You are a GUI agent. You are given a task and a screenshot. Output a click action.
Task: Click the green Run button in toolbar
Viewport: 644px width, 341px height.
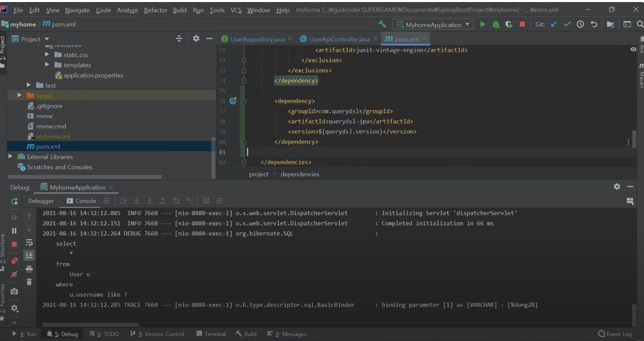point(483,24)
